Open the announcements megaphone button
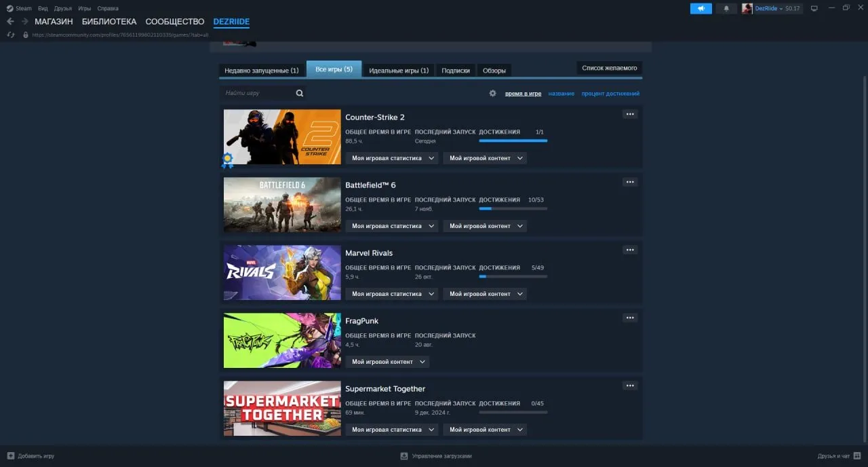868x467 pixels. coord(701,8)
